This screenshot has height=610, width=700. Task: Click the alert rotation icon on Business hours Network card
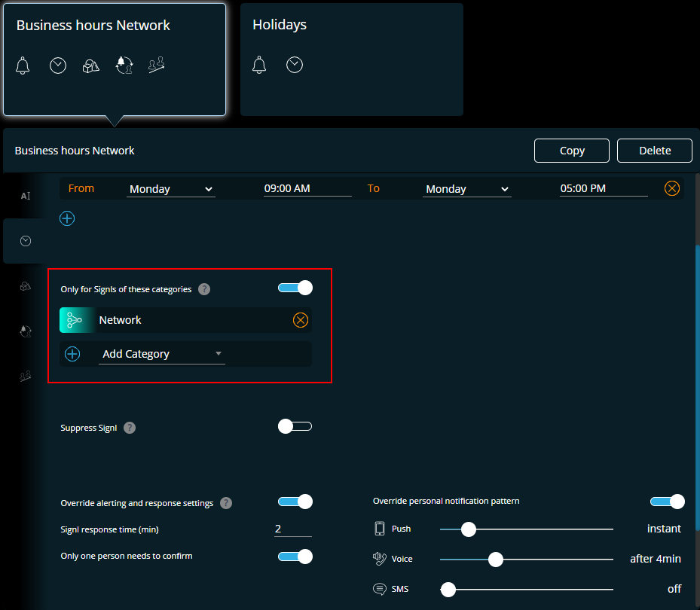pyautogui.click(x=124, y=66)
